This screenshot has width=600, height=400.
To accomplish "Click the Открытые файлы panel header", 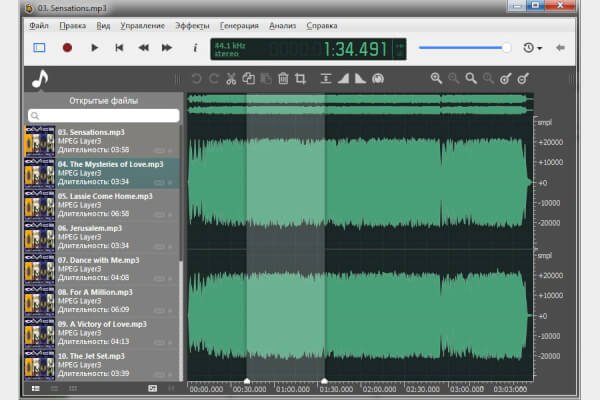I will click(x=104, y=101).
